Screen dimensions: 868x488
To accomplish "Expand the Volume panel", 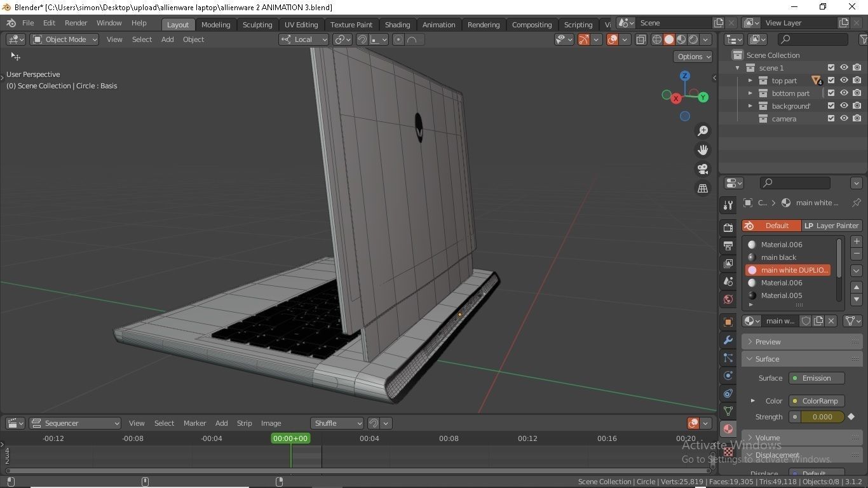I will pos(802,438).
